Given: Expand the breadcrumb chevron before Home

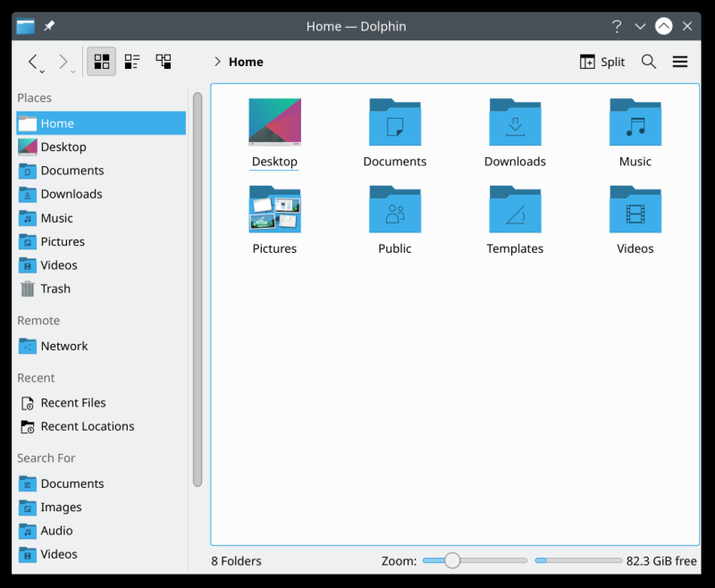Looking at the screenshot, I should click(216, 62).
